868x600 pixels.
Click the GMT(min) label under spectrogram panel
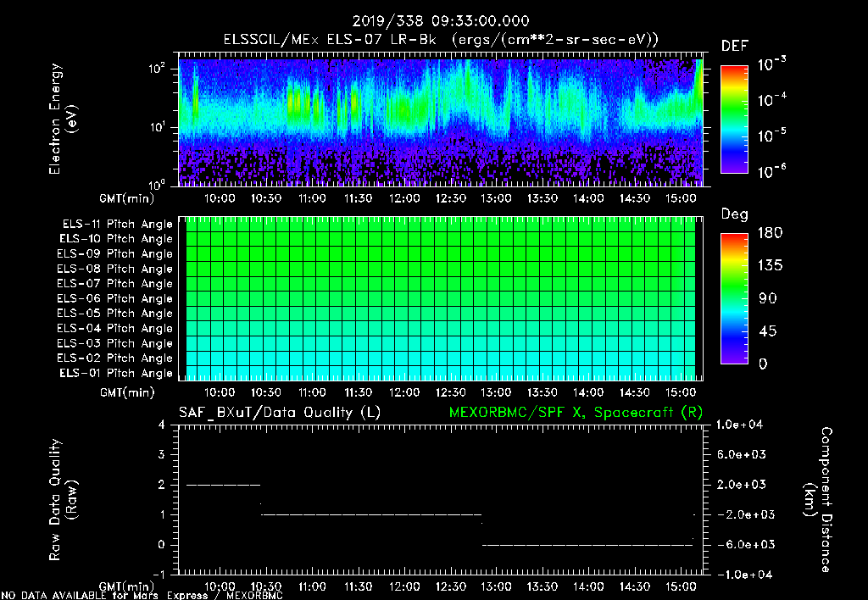(x=127, y=198)
